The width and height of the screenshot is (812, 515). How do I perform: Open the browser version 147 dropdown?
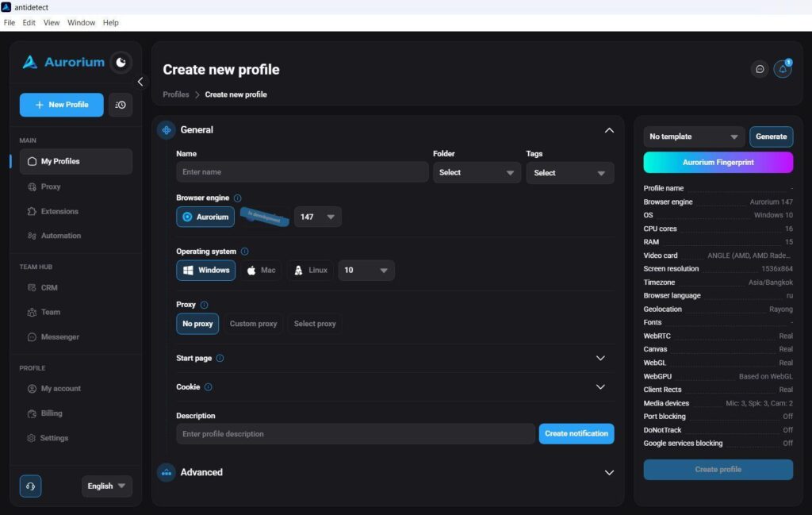click(x=317, y=217)
